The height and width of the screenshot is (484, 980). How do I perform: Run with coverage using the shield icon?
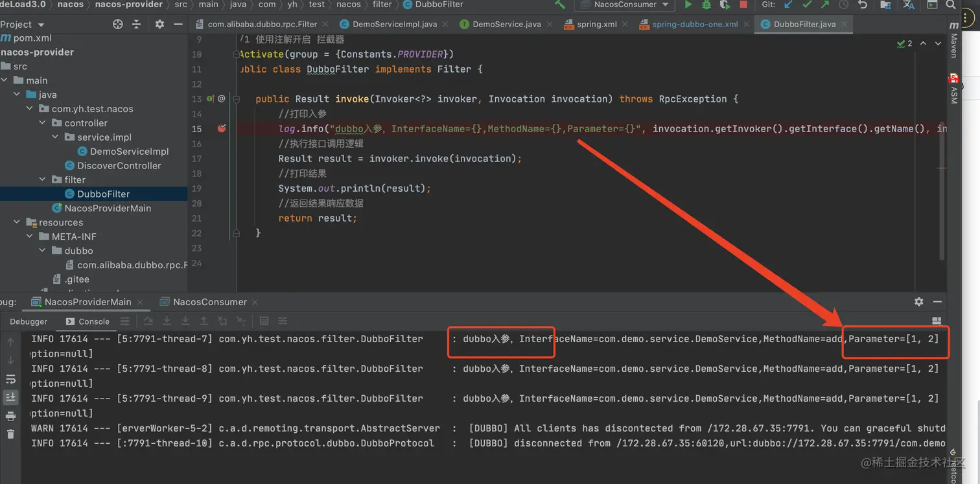pyautogui.click(x=725, y=5)
